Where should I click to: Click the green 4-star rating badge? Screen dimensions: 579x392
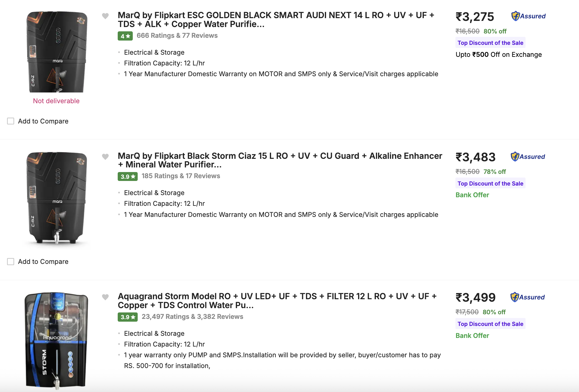point(125,36)
